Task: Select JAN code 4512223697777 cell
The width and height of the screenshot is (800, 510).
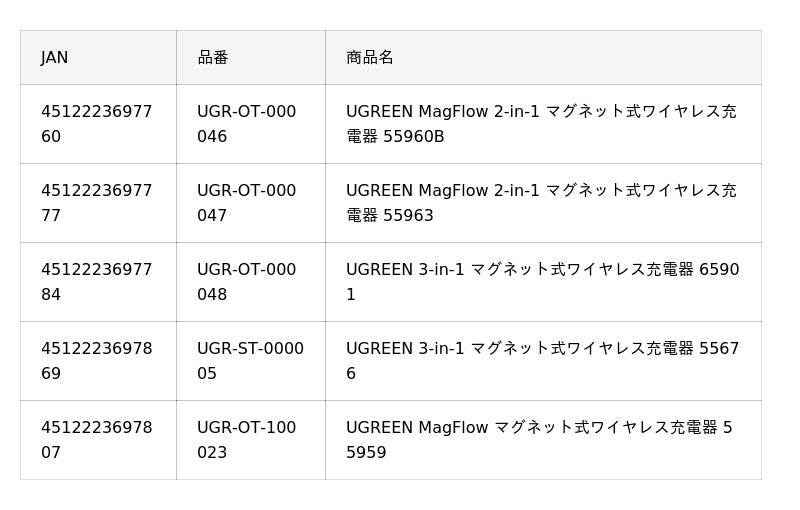Action: [97, 203]
